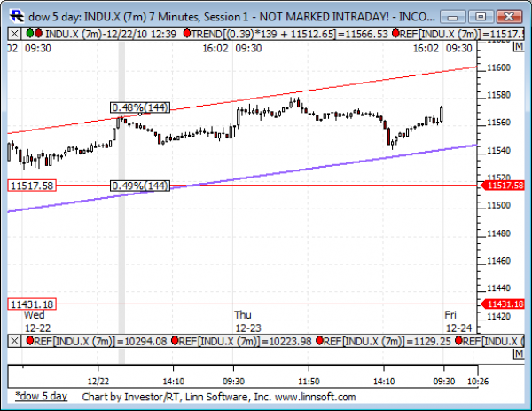Click the 12/22 tick on the time axis

click(x=98, y=381)
